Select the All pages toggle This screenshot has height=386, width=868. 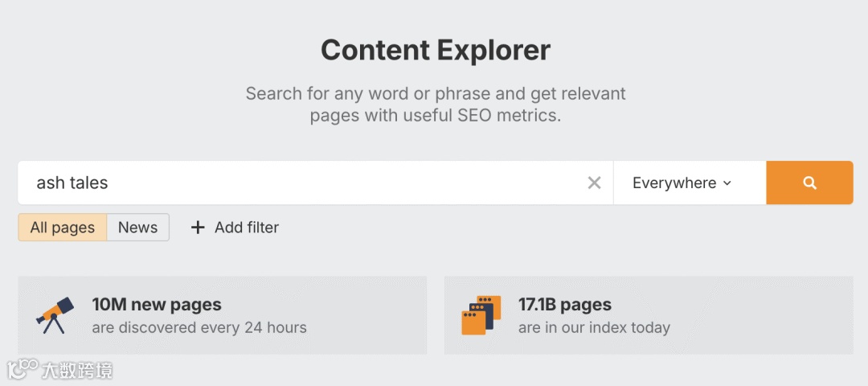click(x=63, y=228)
